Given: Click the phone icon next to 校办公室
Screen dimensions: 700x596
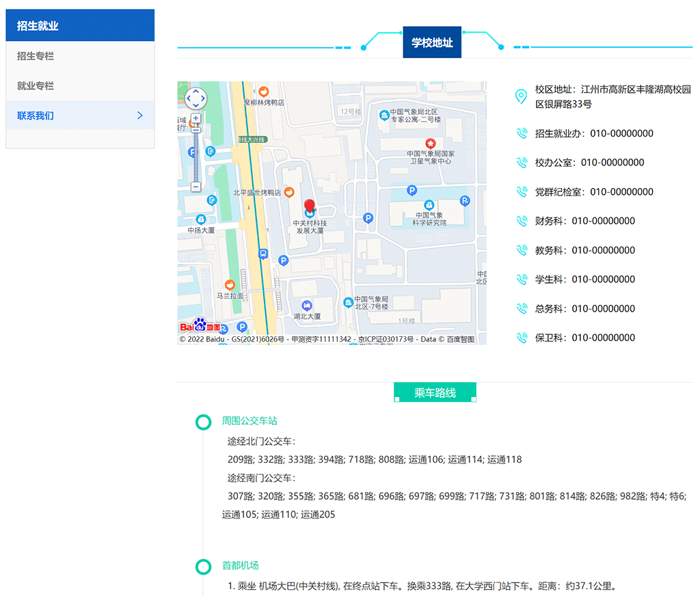Looking at the screenshot, I should pos(522,163).
